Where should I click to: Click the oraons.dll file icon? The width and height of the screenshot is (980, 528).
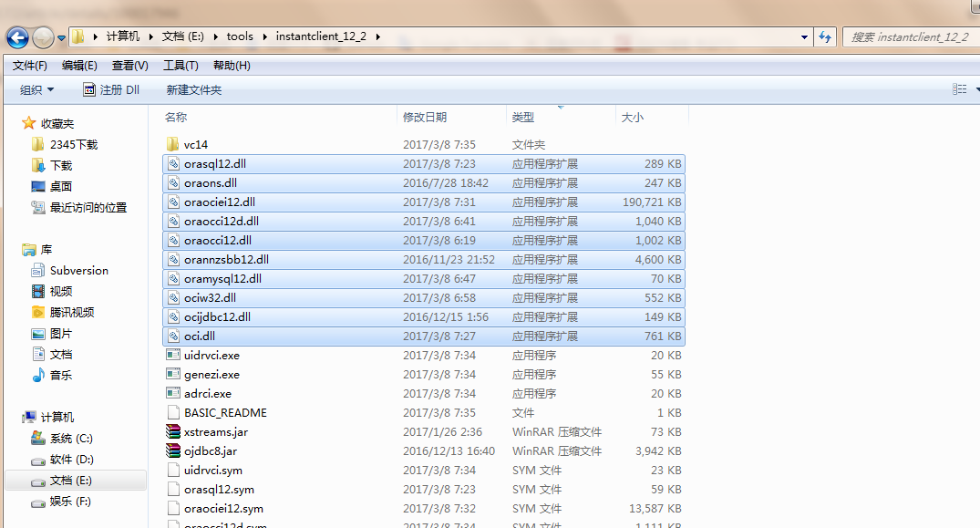pos(174,183)
